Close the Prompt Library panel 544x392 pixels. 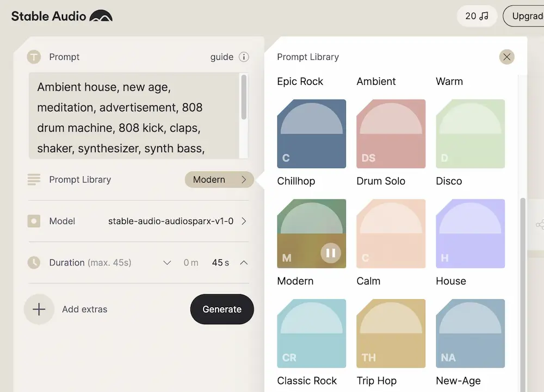point(507,57)
